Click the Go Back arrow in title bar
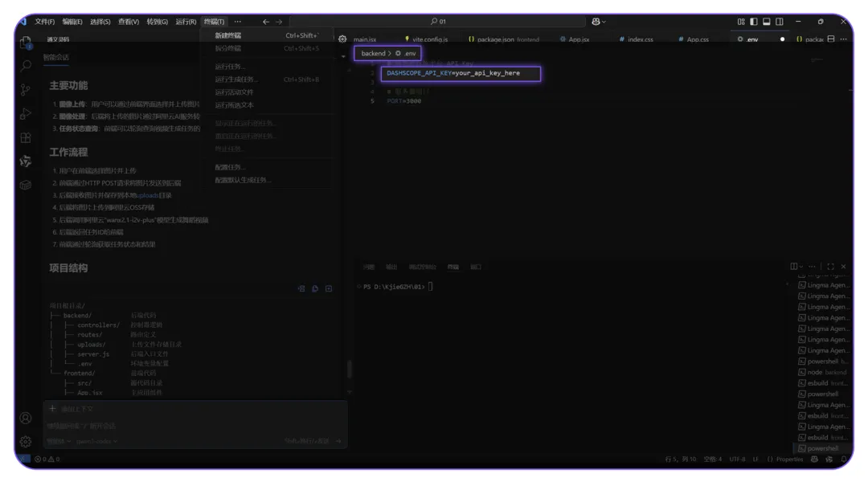The width and height of the screenshot is (868, 486). [x=266, y=22]
